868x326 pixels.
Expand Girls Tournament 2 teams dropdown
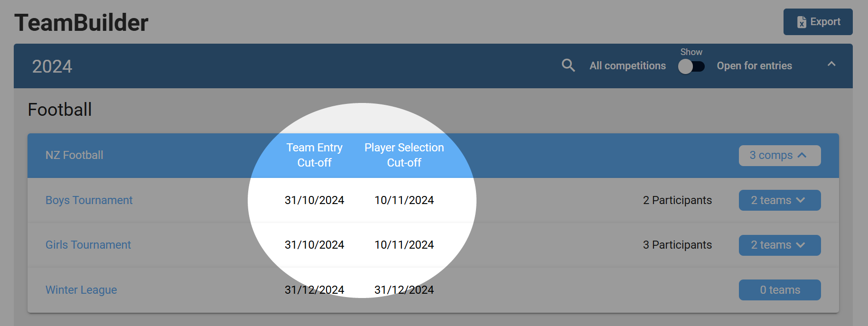coord(779,245)
